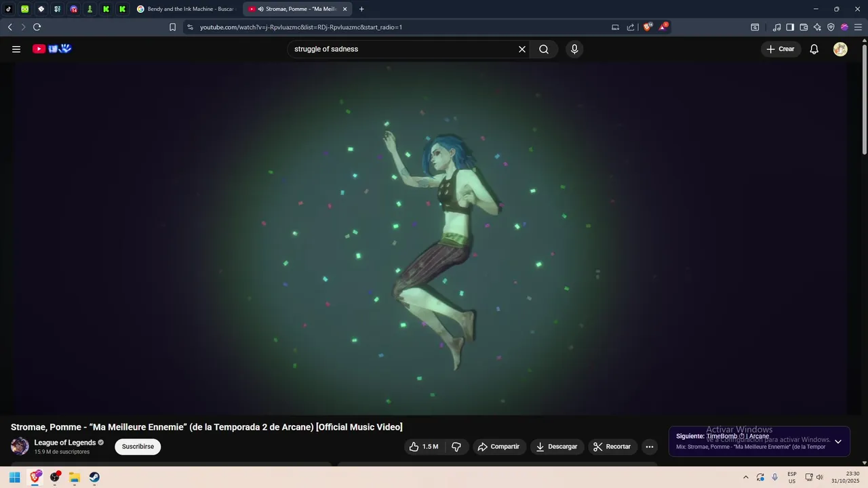This screenshot has height=488, width=868.
Task: Open the YouTube guide menu
Action: tap(16, 49)
